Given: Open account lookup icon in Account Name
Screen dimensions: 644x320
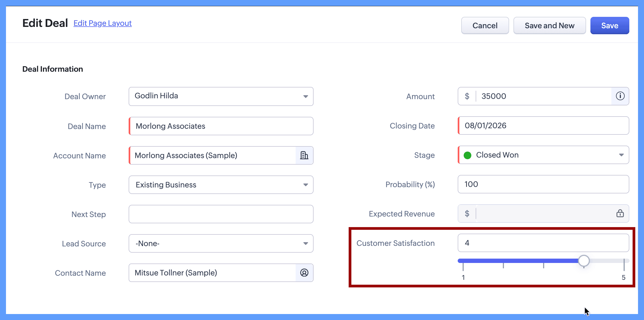Looking at the screenshot, I should 304,155.
